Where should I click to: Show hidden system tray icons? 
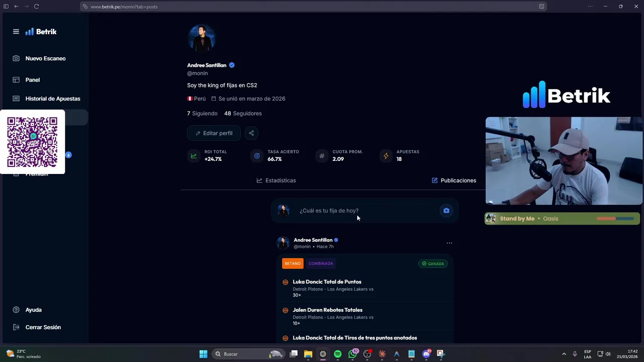click(564, 354)
